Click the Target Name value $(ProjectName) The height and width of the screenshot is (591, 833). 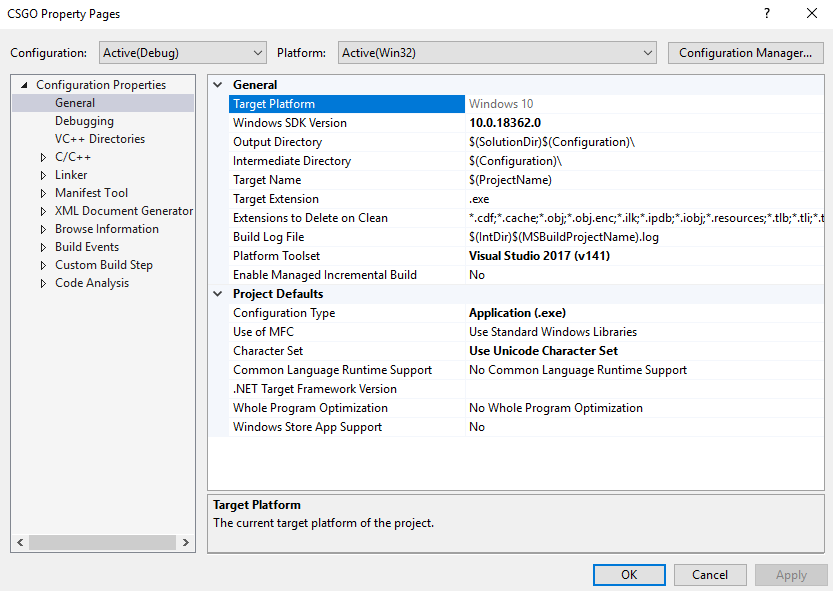click(510, 180)
